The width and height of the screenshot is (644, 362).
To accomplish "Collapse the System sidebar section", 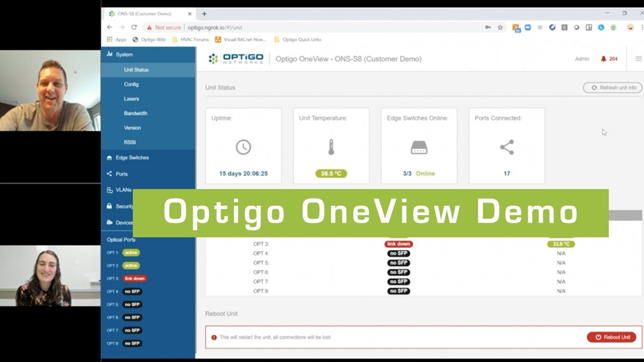I will tap(124, 54).
